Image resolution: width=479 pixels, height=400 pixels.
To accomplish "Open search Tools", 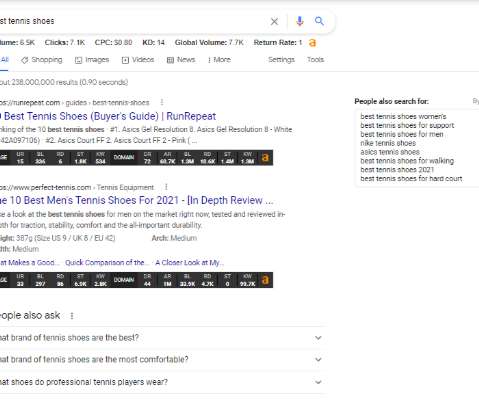I will tap(315, 60).
